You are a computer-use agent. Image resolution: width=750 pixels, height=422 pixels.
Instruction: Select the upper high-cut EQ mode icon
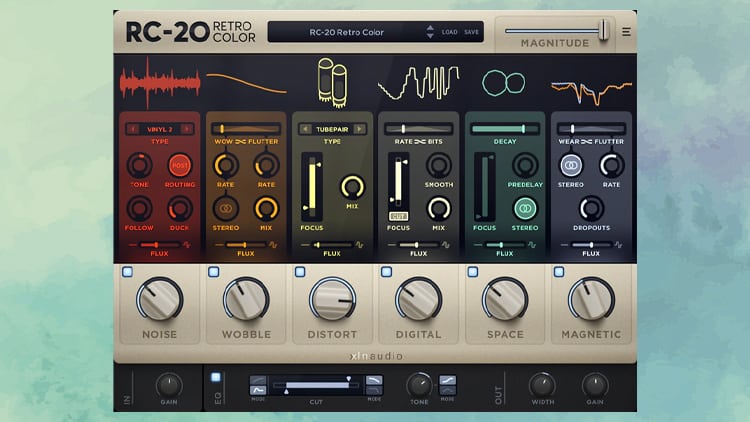[374, 380]
